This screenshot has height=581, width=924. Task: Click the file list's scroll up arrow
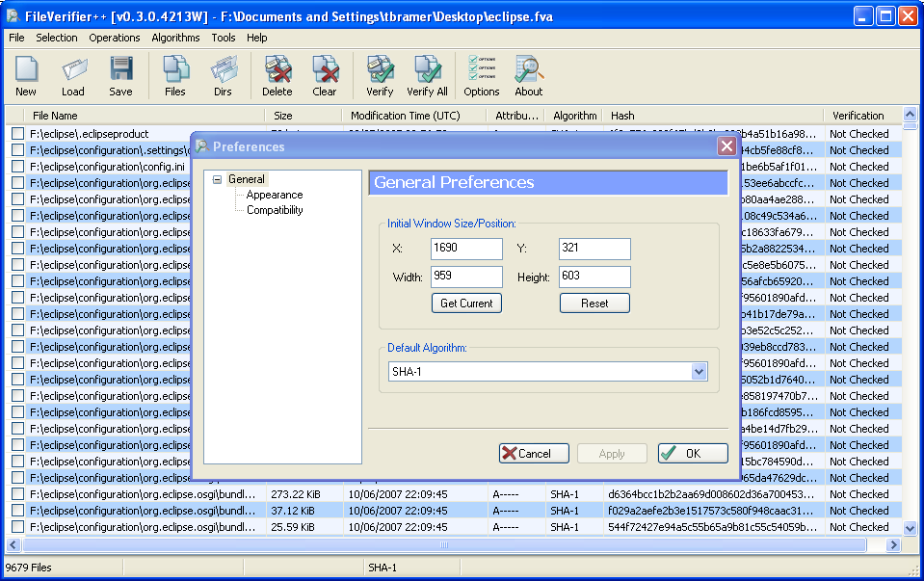[910, 115]
